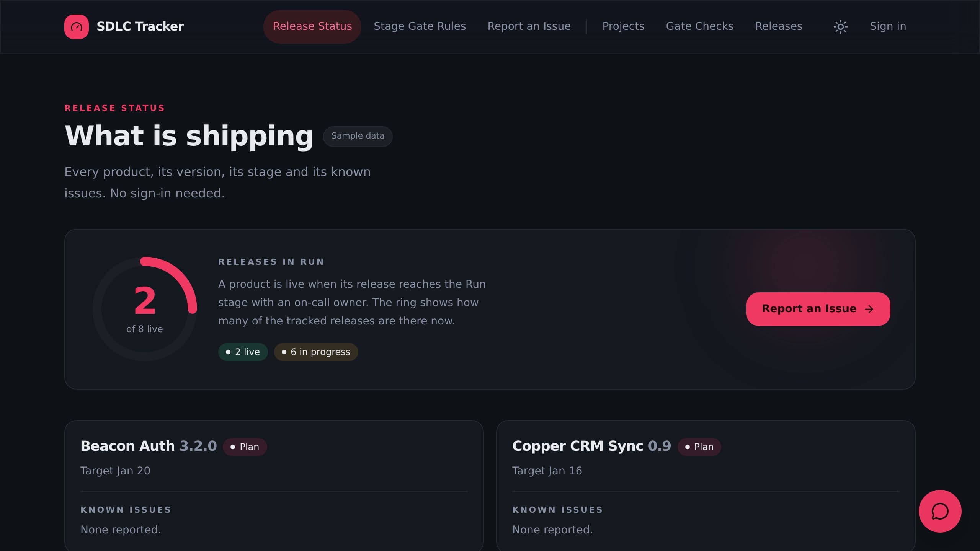Click the Plan badge on Beacon Auth
Screen dimensions: 980x551
tap(245, 447)
